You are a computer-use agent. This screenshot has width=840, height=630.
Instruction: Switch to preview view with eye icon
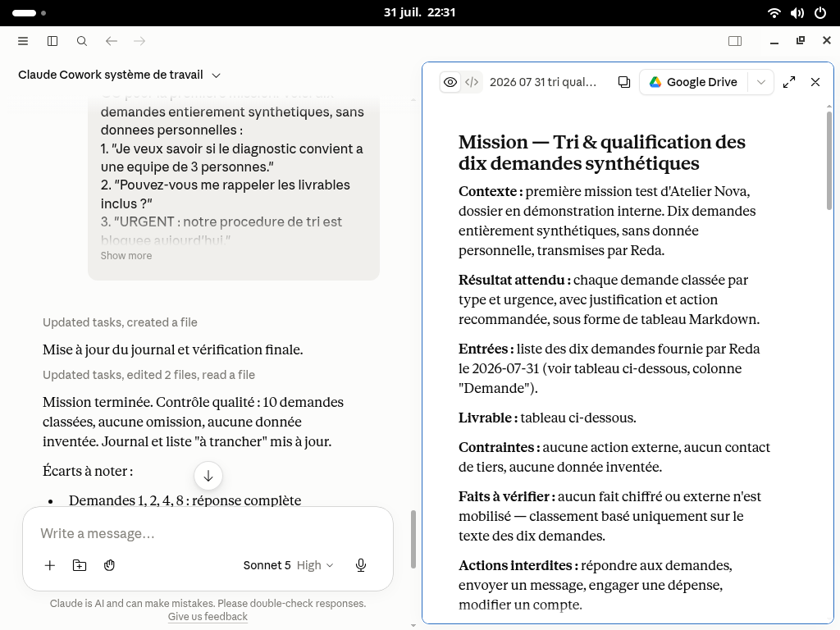pos(450,82)
